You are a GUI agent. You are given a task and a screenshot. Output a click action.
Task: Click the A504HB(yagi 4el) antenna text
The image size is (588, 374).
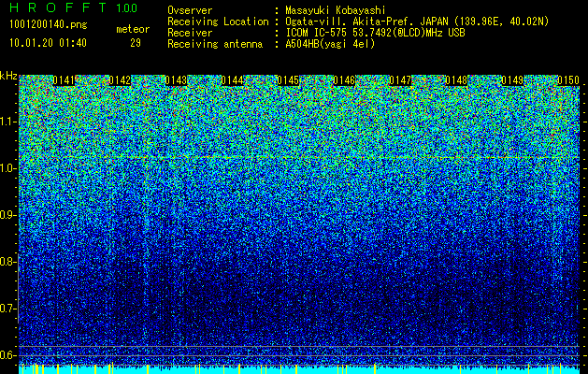click(330, 44)
